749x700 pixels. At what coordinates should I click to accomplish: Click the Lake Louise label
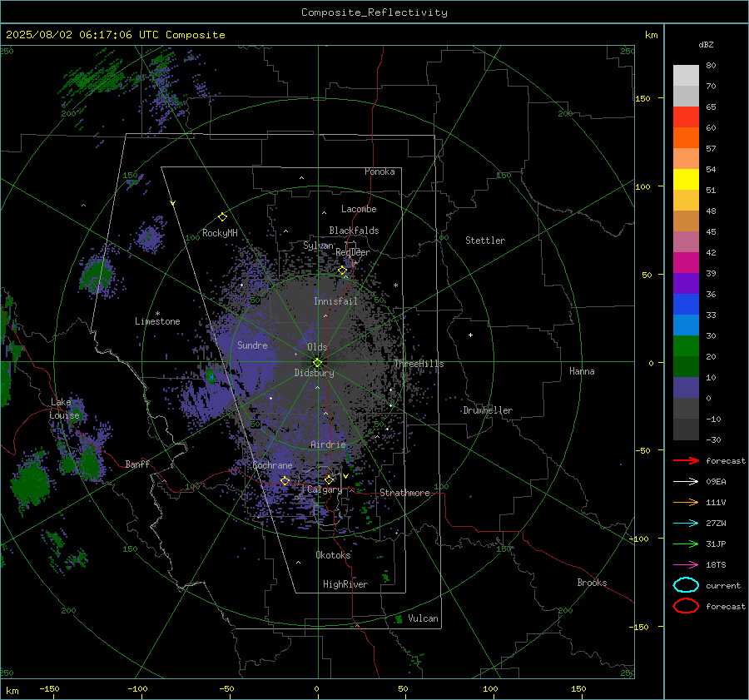click(64, 409)
